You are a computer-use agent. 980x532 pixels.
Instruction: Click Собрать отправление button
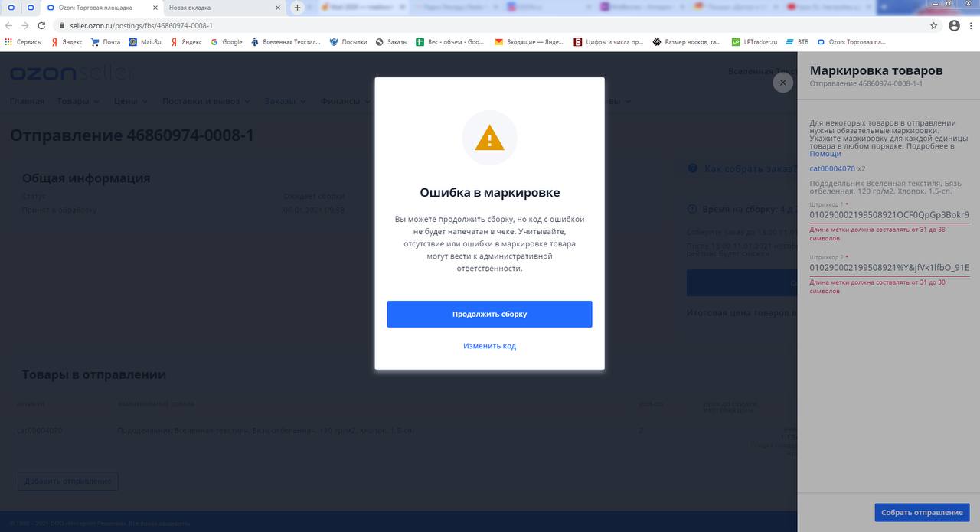pos(922,512)
